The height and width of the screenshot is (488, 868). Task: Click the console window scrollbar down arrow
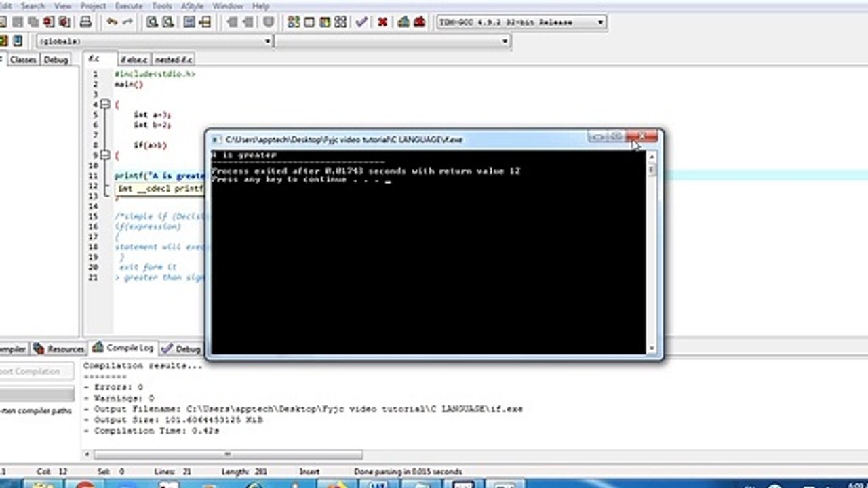pyautogui.click(x=652, y=348)
